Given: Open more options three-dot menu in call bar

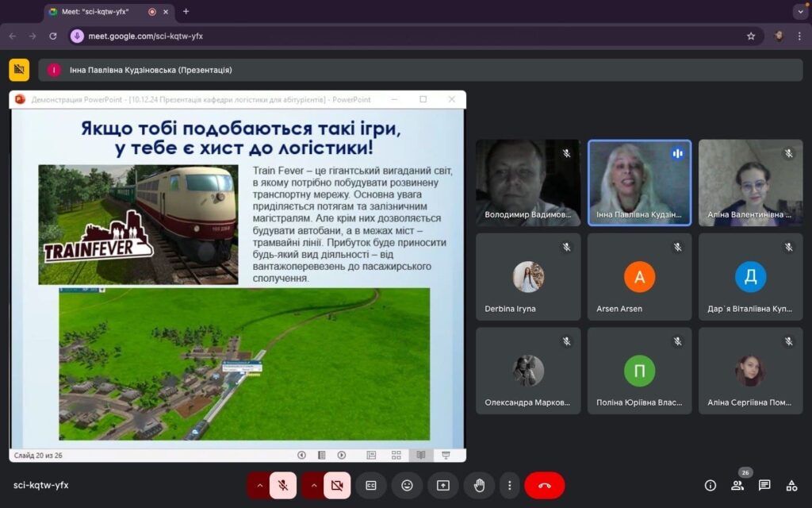Looking at the screenshot, I should click(x=510, y=486).
